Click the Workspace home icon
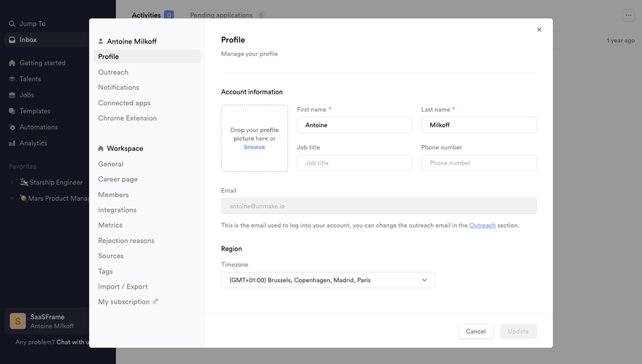Viewport: 642px width, 364px height. (x=101, y=148)
